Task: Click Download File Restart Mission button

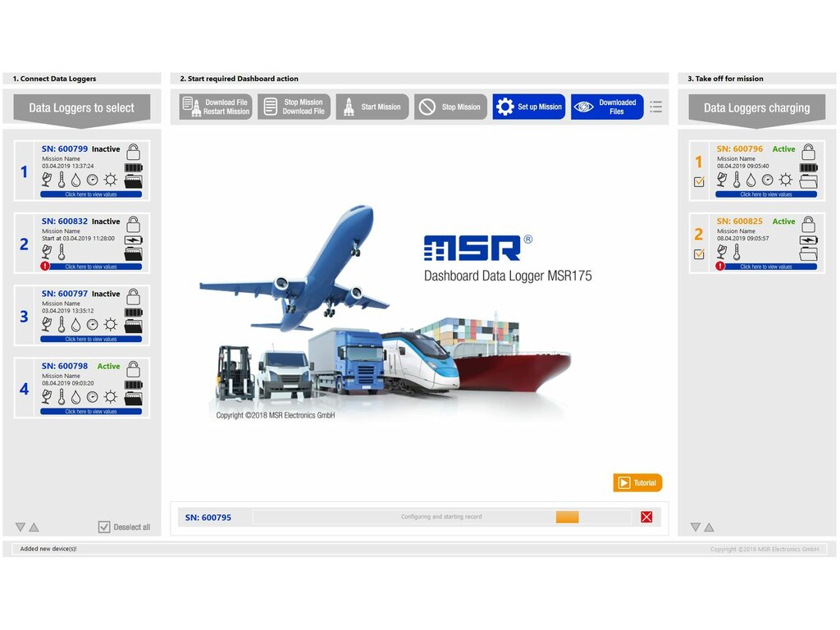Action: click(x=216, y=107)
